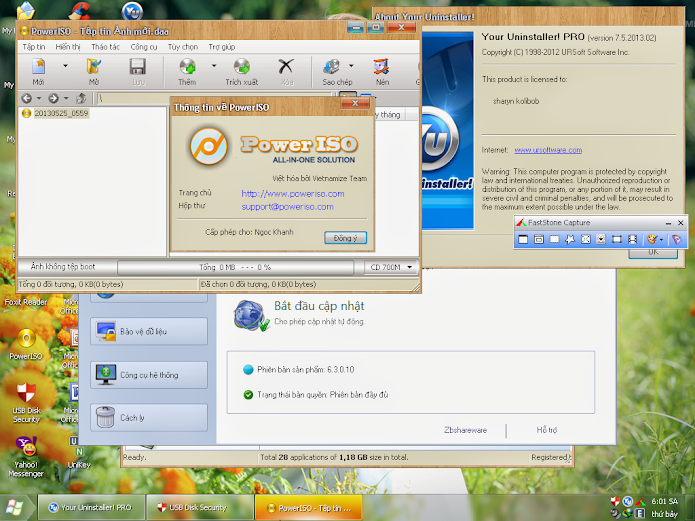
Task: Click the Up one level folder icon
Action: click(x=81, y=98)
